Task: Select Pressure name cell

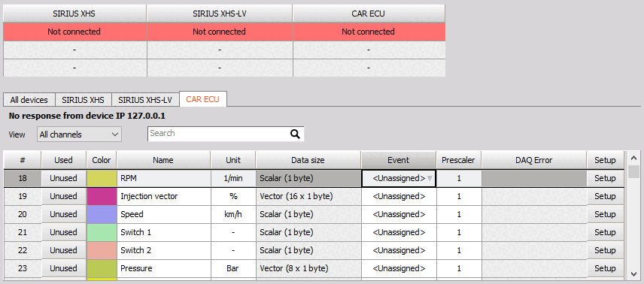Action: tap(163, 268)
